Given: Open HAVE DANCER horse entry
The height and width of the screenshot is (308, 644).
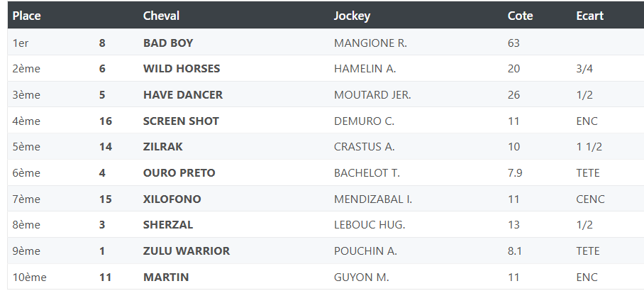Looking at the screenshot, I should (183, 95).
